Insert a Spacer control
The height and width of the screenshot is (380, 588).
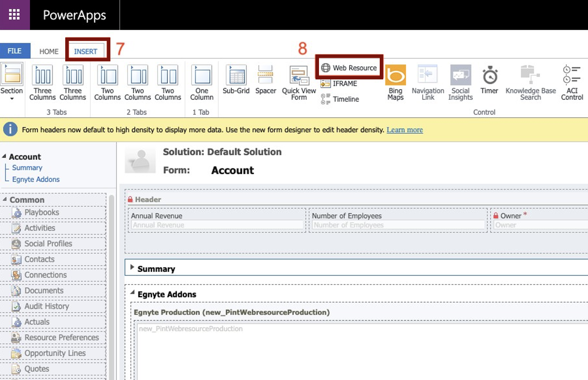coord(266,79)
